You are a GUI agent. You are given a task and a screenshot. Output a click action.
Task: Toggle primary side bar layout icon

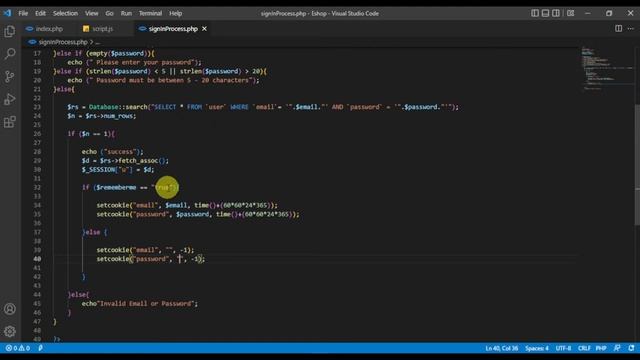pyautogui.click(x=535, y=13)
